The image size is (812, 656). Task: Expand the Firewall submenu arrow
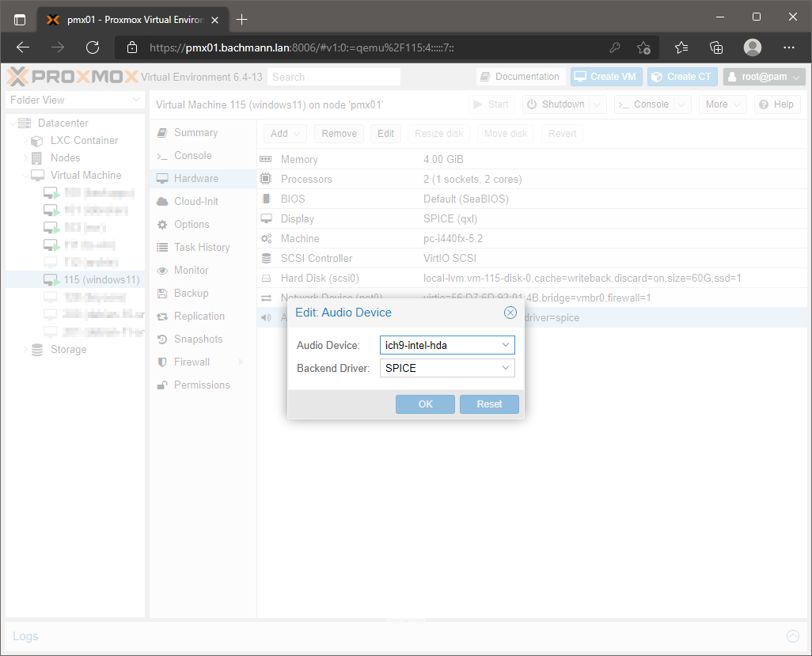[x=241, y=362]
